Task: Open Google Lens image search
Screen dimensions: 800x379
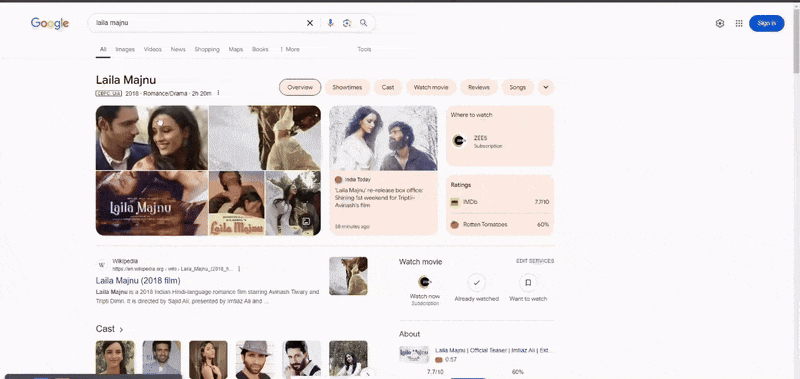Action: (347, 23)
